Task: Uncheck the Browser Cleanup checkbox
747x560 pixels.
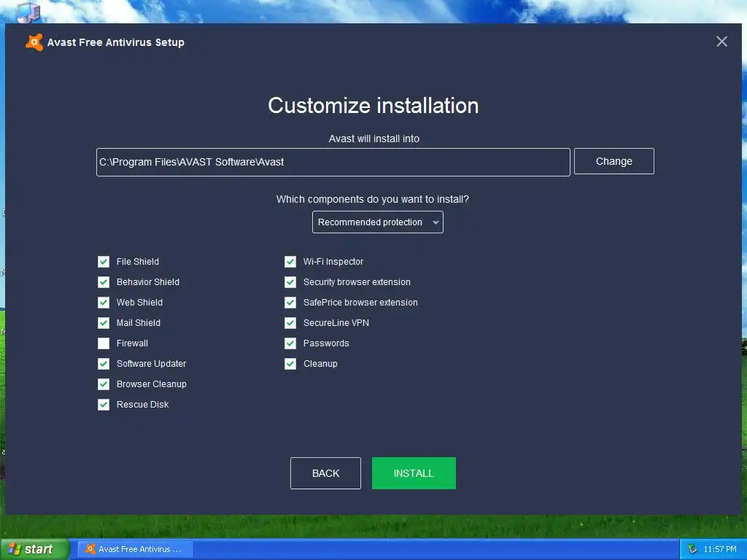Action: (104, 384)
